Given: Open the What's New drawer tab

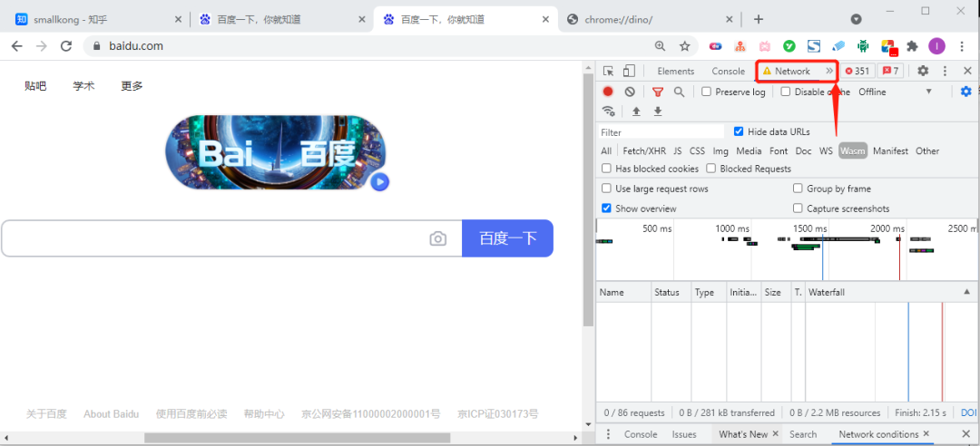Looking at the screenshot, I should coord(743,434).
